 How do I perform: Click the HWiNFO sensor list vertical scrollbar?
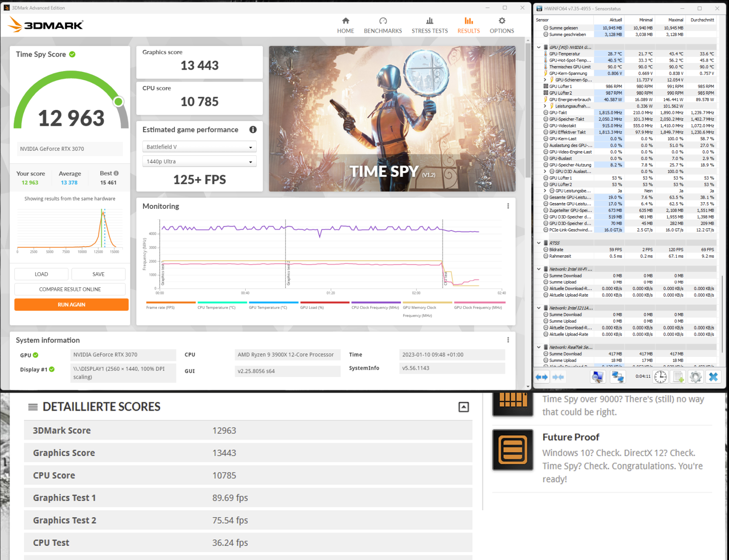point(723,315)
